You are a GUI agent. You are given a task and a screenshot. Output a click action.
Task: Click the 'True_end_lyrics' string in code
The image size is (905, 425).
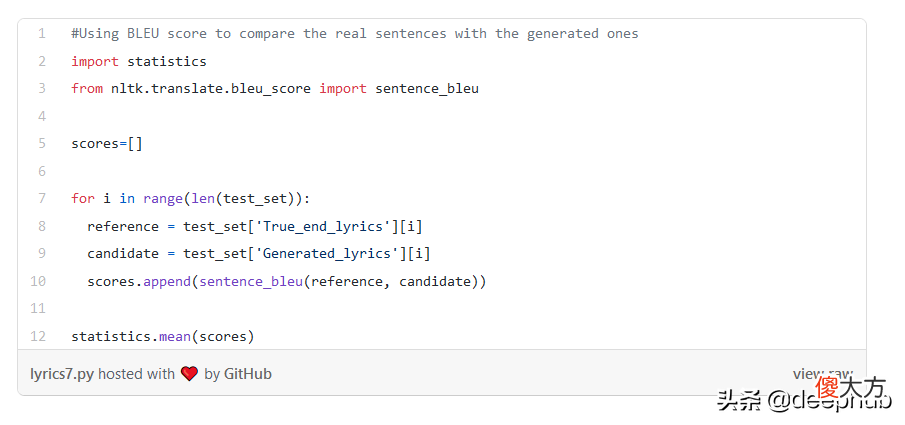tap(323, 226)
